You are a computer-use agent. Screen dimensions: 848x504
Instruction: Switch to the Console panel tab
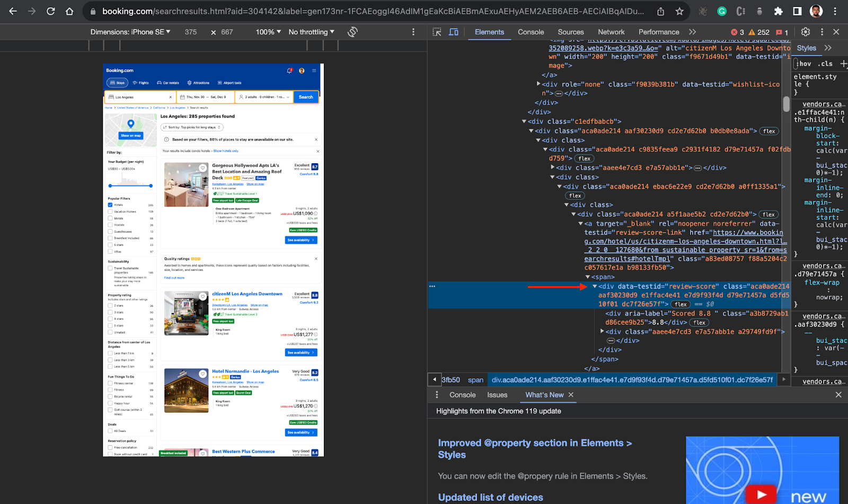tap(531, 32)
